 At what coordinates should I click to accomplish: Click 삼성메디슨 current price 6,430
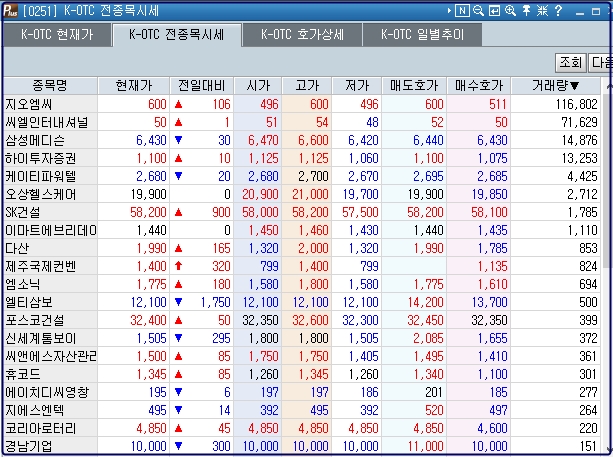(x=151, y=140)
